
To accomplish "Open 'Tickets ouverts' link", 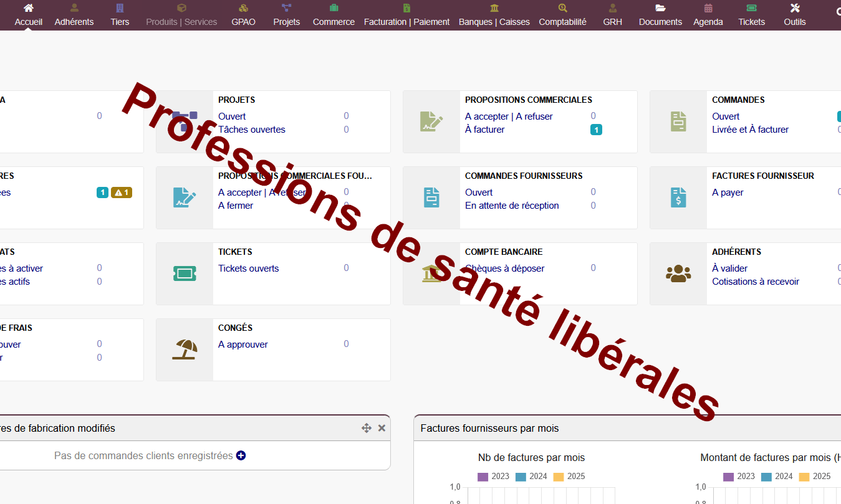I will tap(248, 269).
